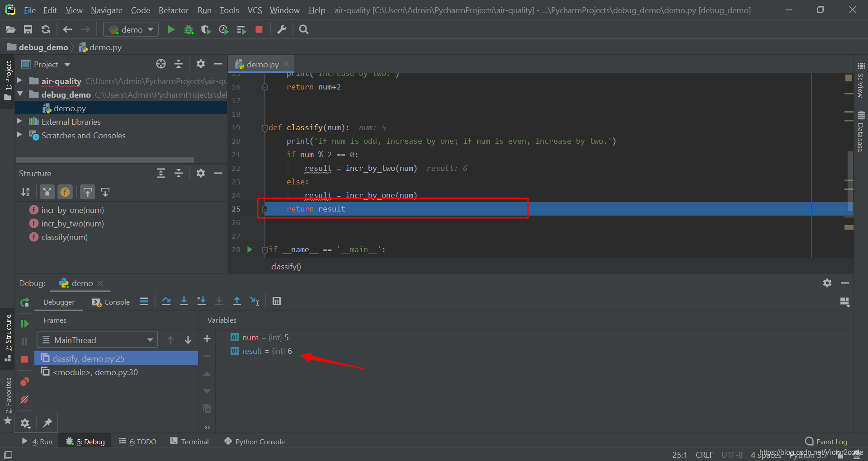Start debugging with the bug icon
Viewport: 868px width, 461px height.
point(189,29)
